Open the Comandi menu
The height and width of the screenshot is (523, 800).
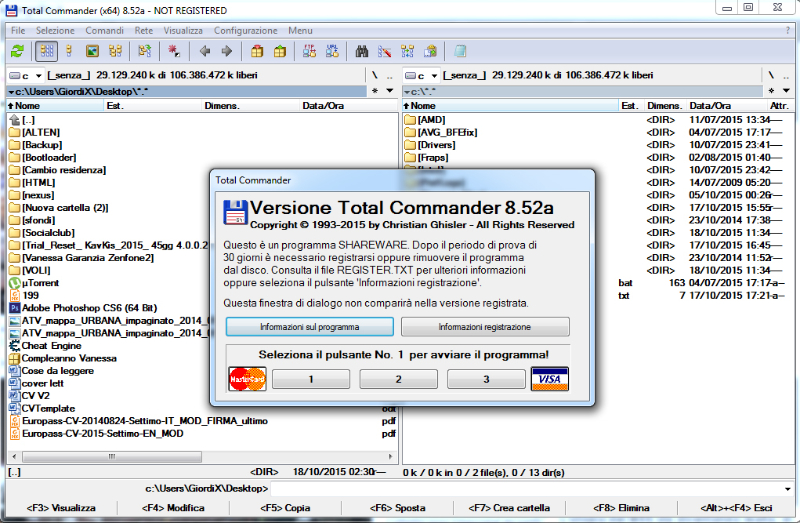coord(104,31)
